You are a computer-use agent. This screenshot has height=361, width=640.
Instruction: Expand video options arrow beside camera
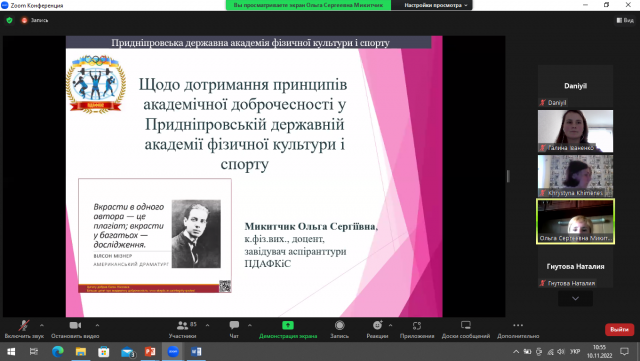tap(97, 325)
